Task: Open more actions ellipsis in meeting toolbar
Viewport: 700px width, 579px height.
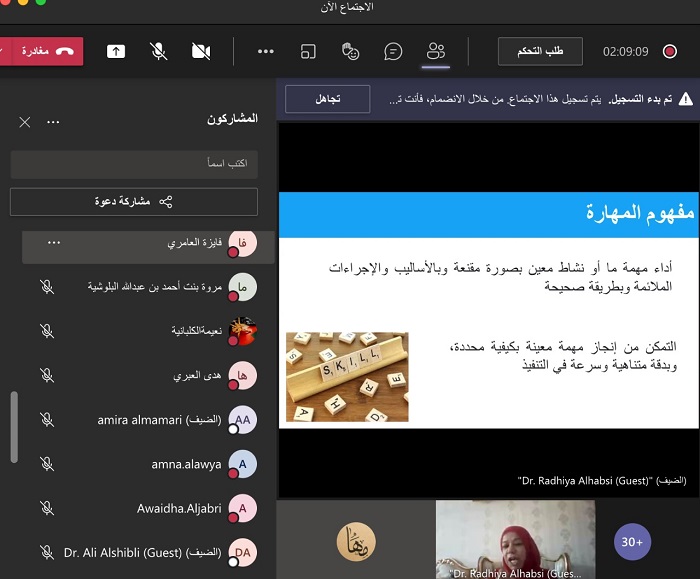Action: click(x=266, y=51)
